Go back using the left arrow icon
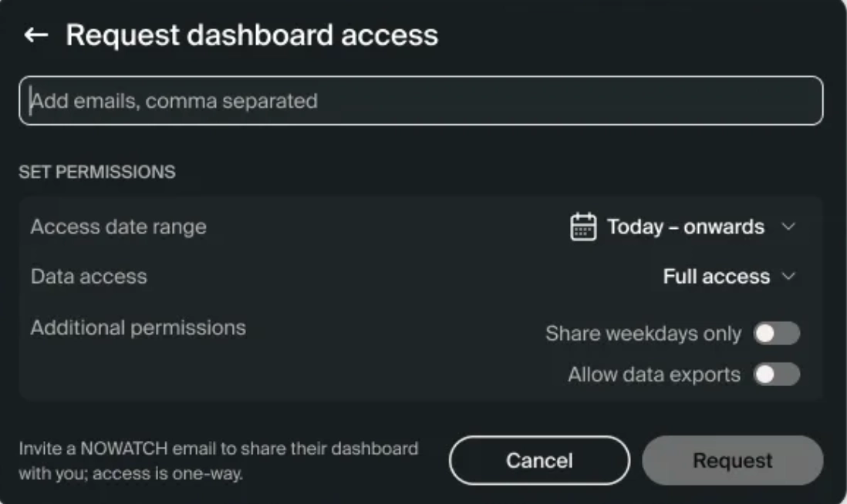 (x=36, y=35)
